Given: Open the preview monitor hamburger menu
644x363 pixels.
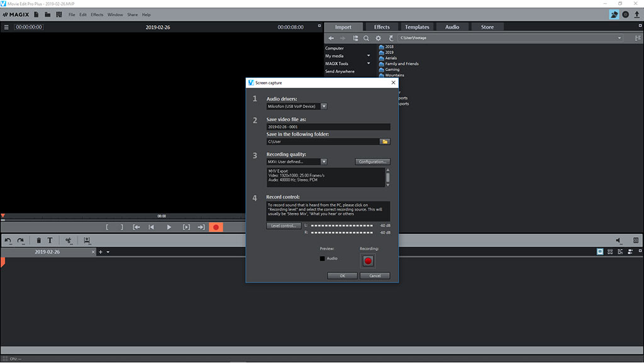Looking at the screenshot, I should click(x=6, y=27).
